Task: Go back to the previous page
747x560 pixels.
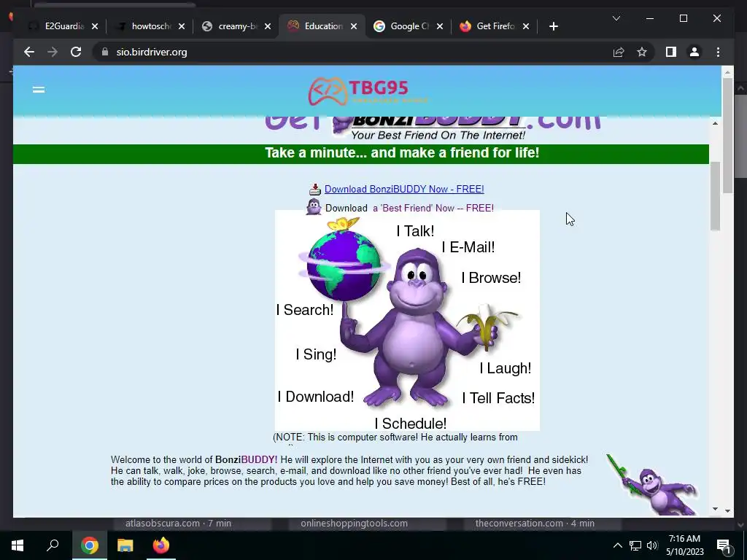Action: click(29, 52)
